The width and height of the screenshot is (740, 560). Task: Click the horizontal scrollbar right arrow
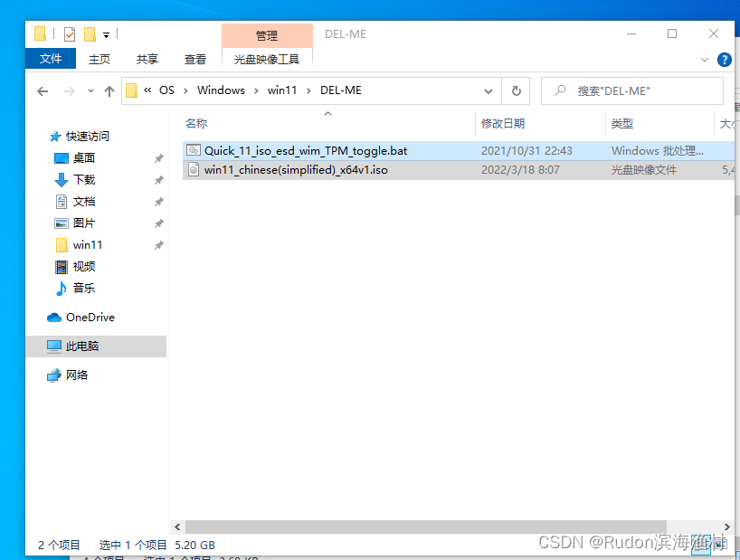coord(726,527)
